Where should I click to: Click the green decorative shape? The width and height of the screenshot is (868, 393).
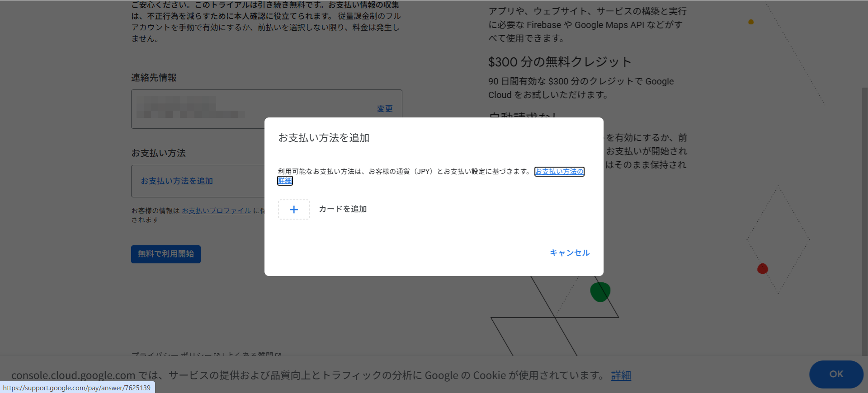(x=600, y=292)
